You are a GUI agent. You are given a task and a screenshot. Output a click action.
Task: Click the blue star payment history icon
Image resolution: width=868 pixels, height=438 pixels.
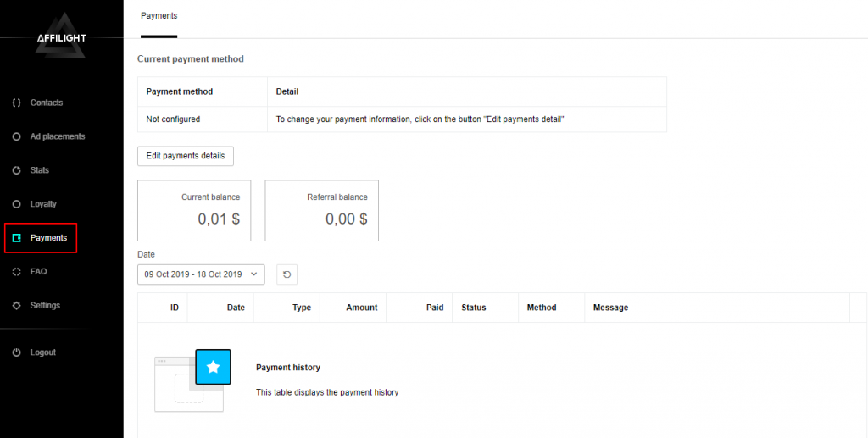[213, 367]
